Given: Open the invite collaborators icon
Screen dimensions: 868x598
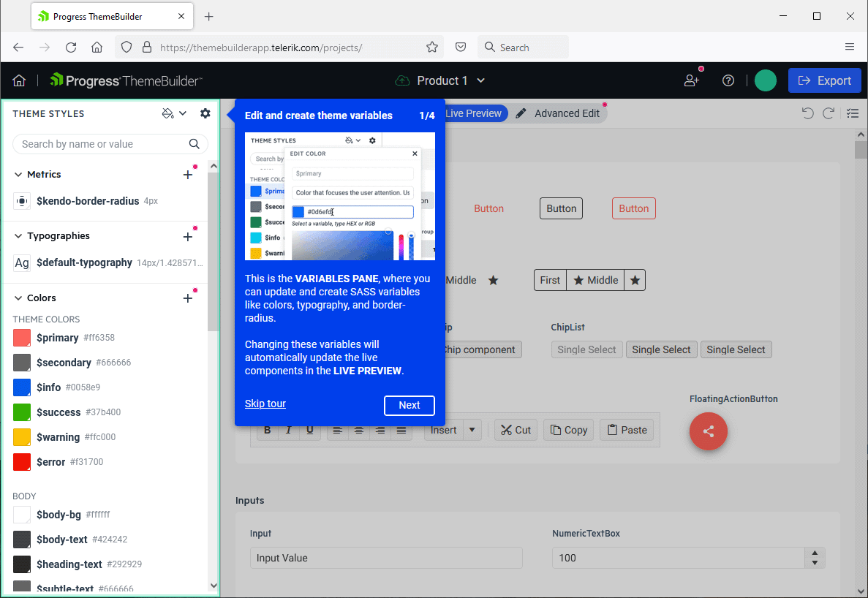Looking at the screenshot, I should [x=691, y=80].
